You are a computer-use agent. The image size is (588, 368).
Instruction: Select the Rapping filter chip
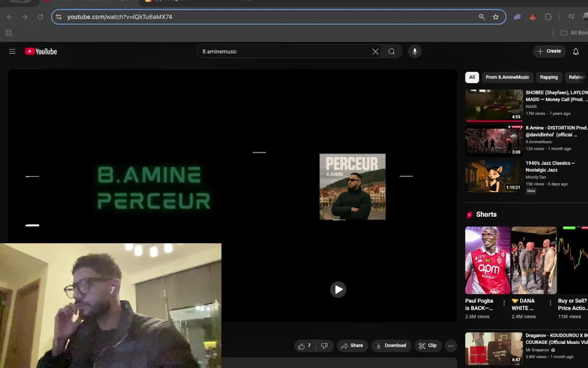point(549,77)
